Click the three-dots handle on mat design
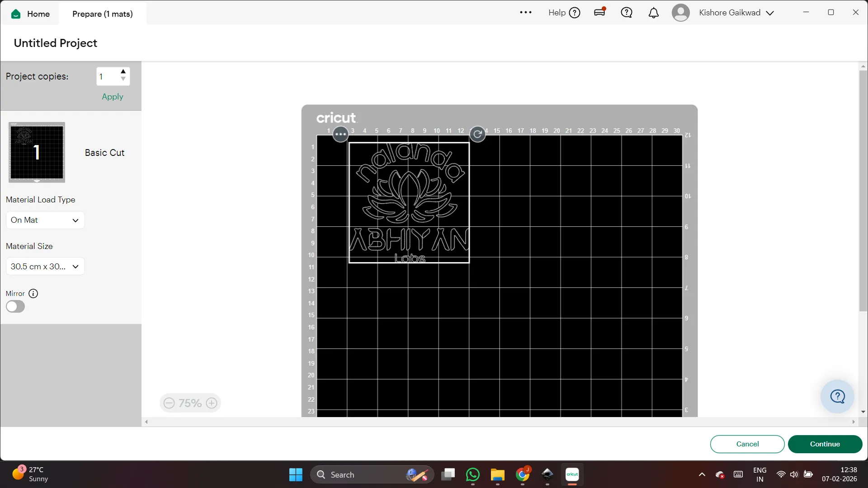Image resolution: width=868 pixels, height=488 pixels. click(x=340, y=134)
